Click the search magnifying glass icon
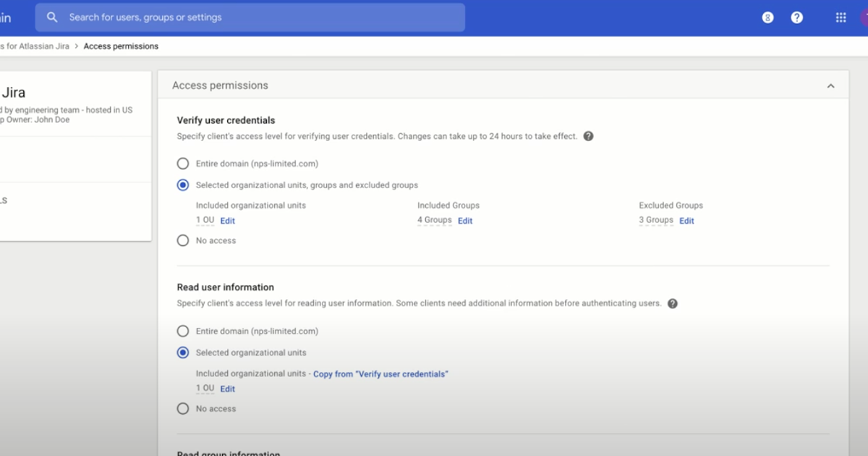This screenshot has height=456, width=868. [52, 17]
